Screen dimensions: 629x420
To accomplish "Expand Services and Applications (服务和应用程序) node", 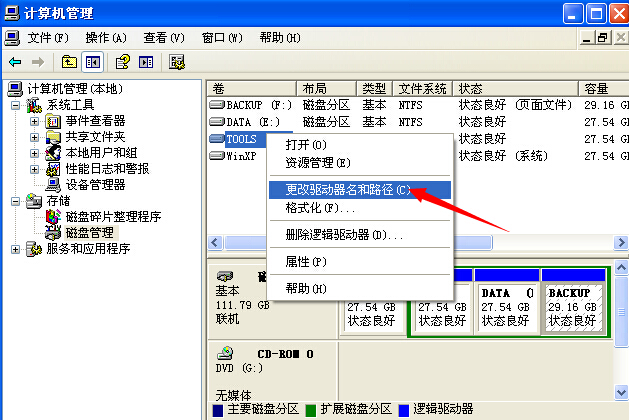I will [16, 249].
